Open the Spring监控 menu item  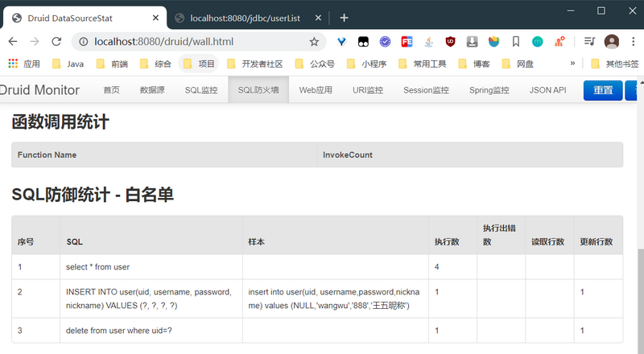tap(489, 90)
